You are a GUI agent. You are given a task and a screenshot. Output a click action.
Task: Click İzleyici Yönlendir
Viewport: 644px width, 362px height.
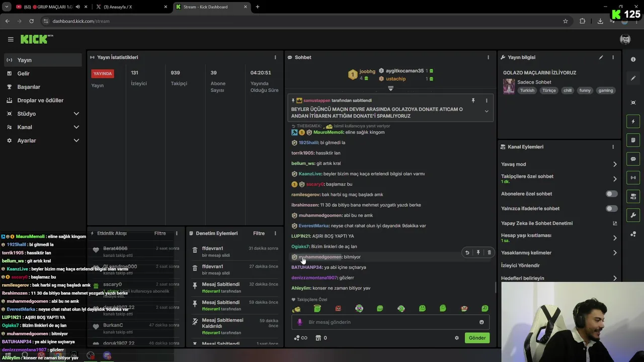click(x=520, y=265)
